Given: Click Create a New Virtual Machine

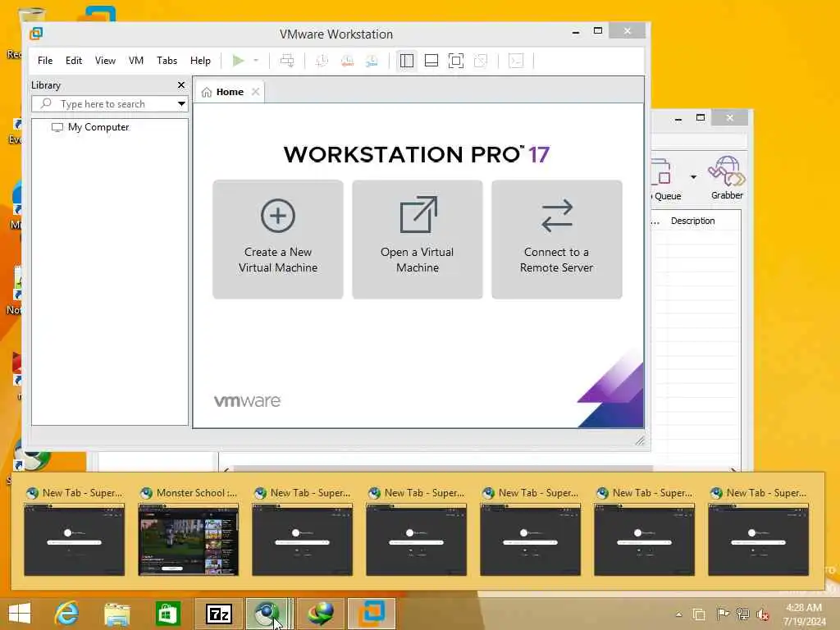Looking at the screenshot, I should coord(278,240).
